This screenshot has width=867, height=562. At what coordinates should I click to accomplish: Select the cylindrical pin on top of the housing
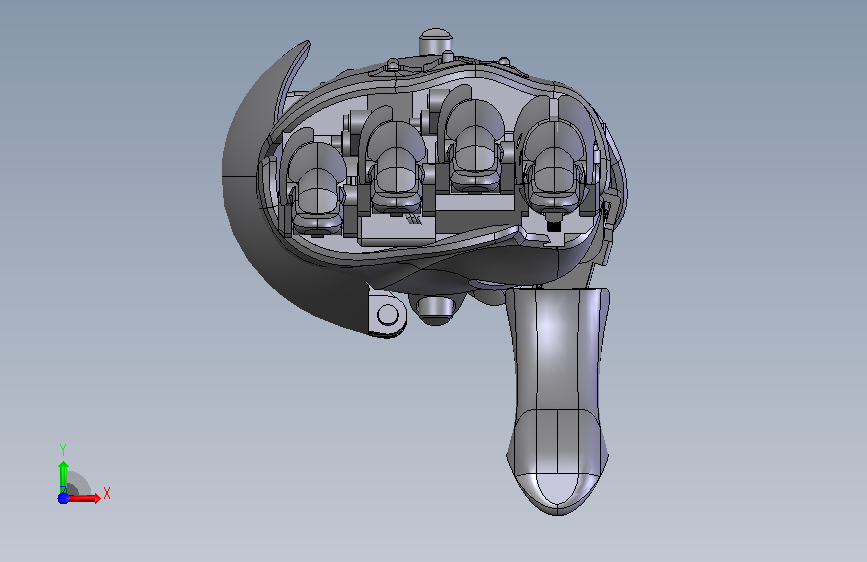point(436,42)
